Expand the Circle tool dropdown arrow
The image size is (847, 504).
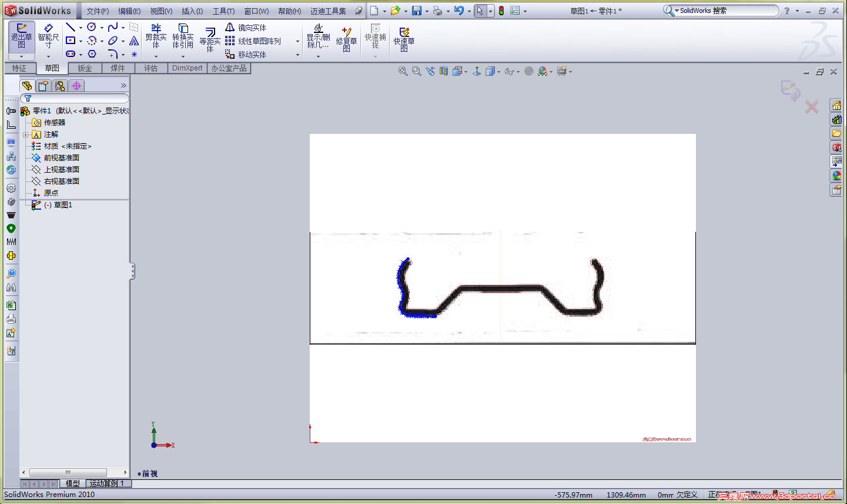pos(102,28)
